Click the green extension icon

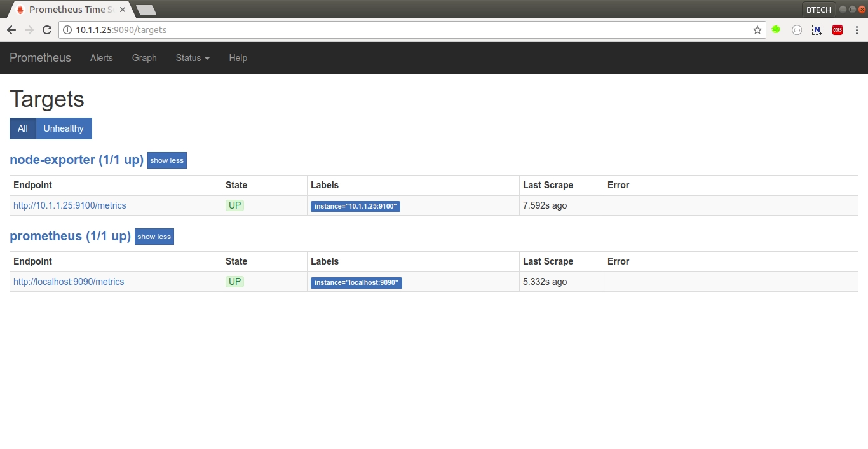pyautogui.click(x=776, y=29)
